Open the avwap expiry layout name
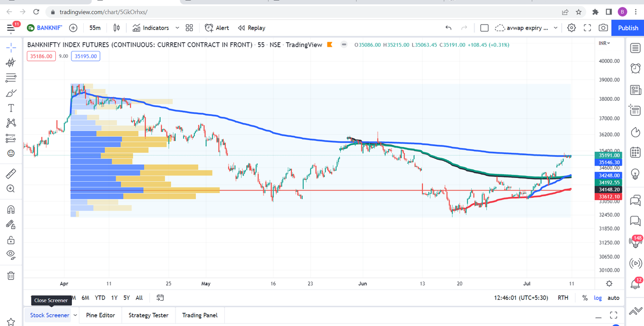Screen dimensions: 644x326 point(521,28)
